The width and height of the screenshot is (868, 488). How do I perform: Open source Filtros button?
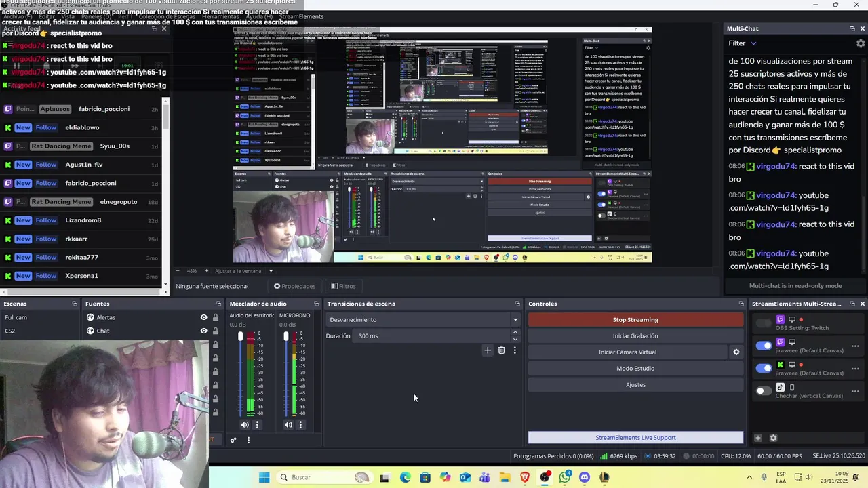point(343,286)
